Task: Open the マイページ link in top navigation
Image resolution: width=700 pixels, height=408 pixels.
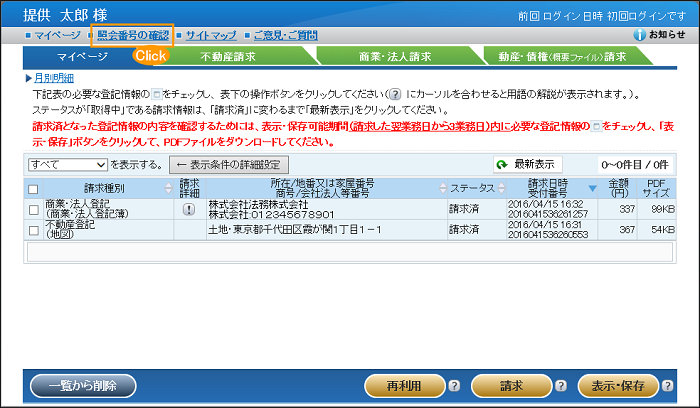Action: point(57,35)
